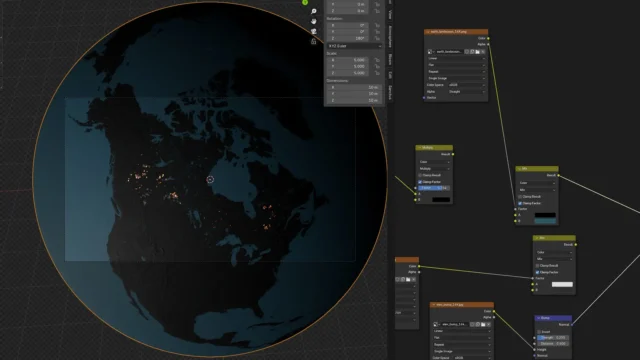Click the unlink X icon on elev_bump node

pyautogui.click(x=489, y=324)
